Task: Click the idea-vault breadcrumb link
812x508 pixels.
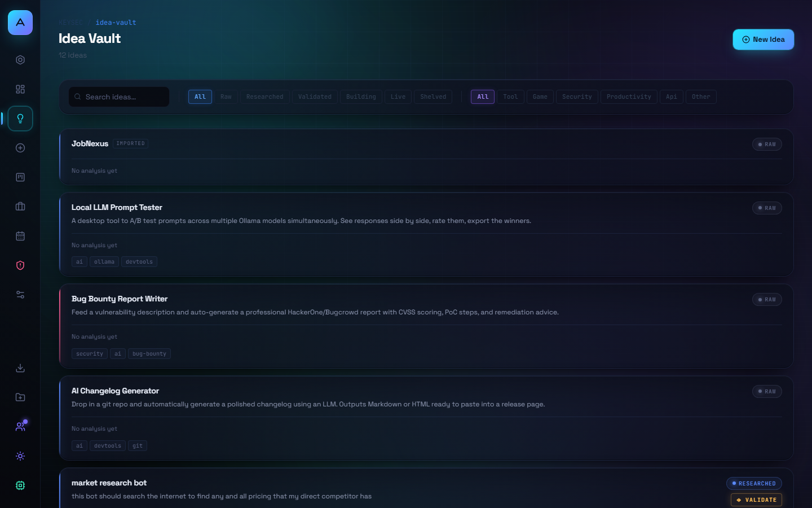Action: click(x=116, y=23)
